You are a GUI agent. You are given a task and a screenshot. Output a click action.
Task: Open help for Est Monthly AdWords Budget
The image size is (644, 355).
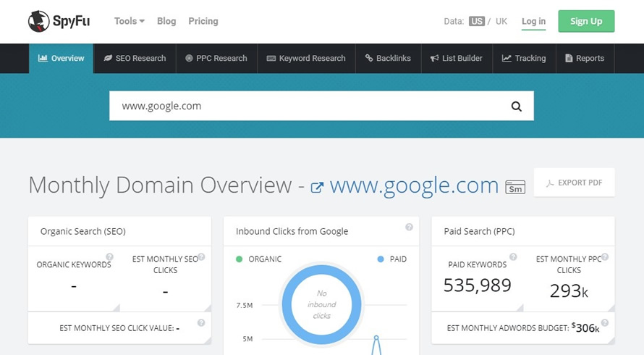(605, 322)
